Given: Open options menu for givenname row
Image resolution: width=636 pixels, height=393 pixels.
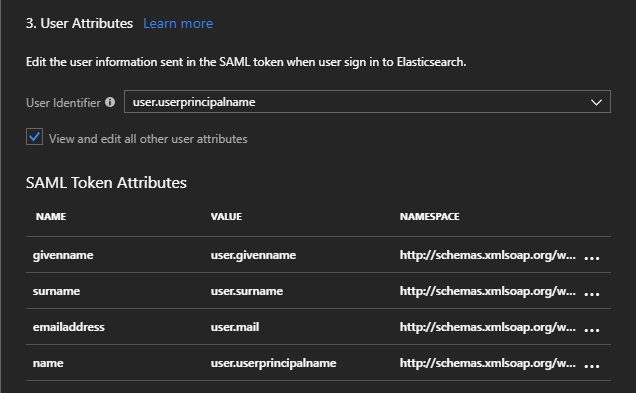Looking at the screenshot, I should tap(592, 258).
